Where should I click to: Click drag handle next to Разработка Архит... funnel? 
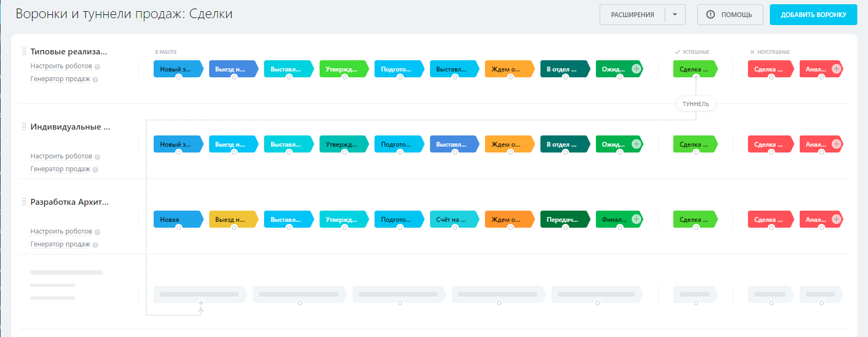[24, 202]
